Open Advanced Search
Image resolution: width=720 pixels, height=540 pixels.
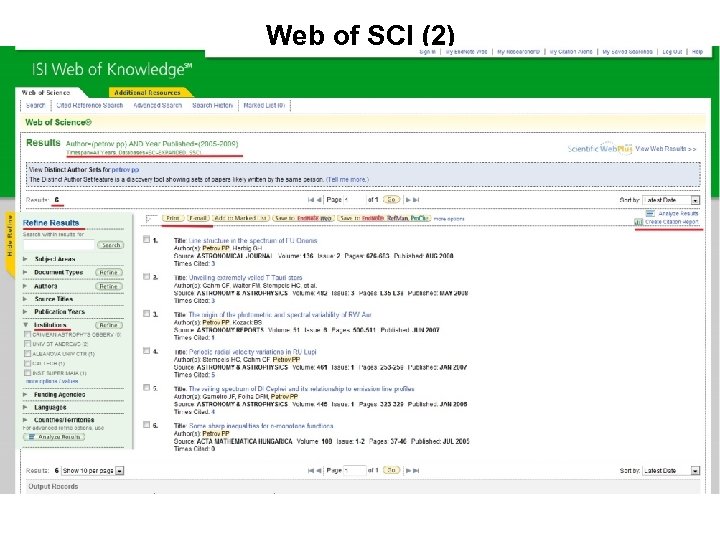click(x=158, y=106)
